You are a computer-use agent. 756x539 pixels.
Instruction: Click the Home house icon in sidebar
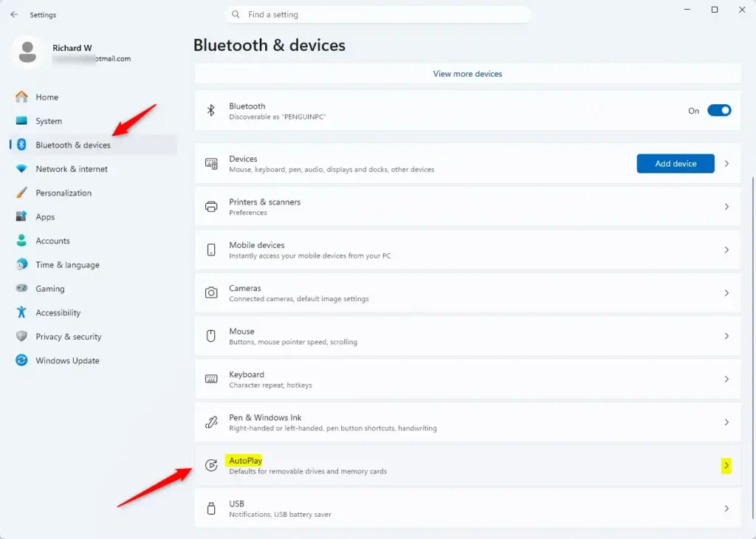[21, 97]
